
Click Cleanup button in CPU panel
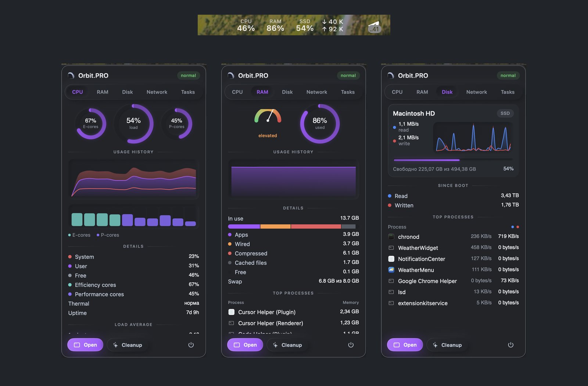pyautogui.click(x=128, y=345)
